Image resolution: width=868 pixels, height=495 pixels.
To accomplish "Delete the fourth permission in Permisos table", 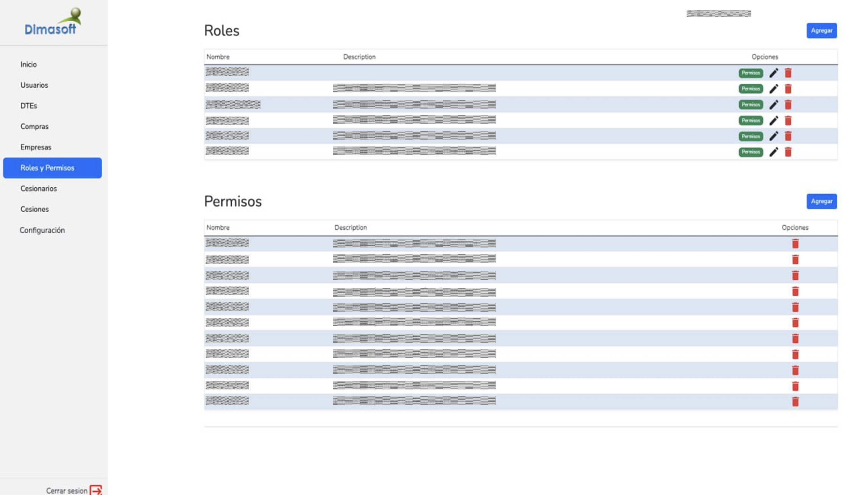I will tap(795, 291).
